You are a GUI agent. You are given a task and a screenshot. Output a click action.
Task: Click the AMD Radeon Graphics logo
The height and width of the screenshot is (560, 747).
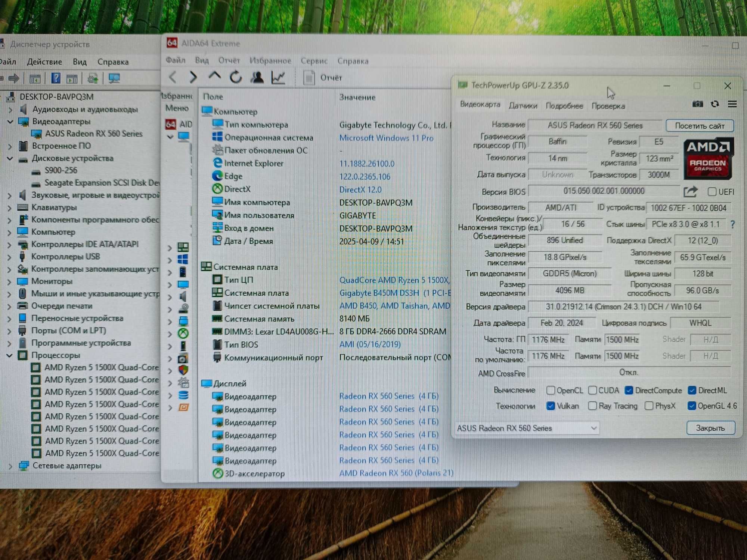click(x=708, y=159)
